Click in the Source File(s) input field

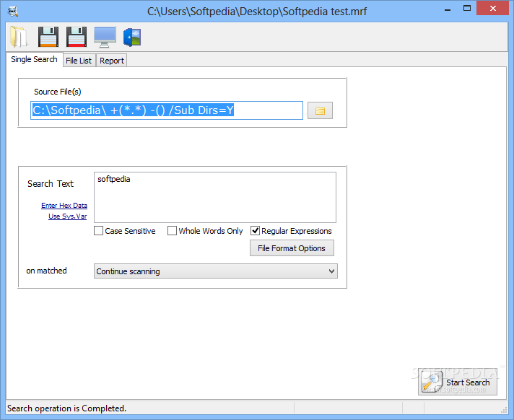pyautogui.click(x=167, y=110)
